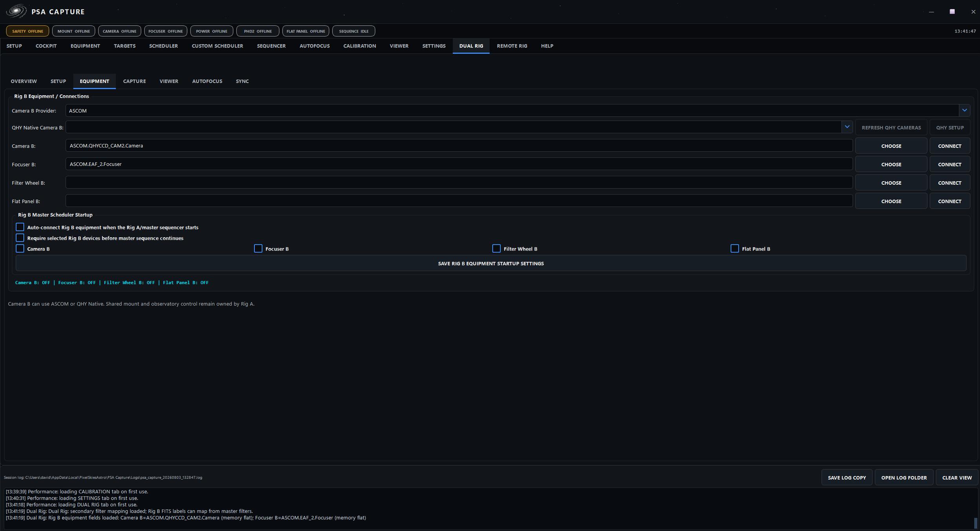Viewport: 980px width, 531px height.
Task: Open the Camera B Provider combo box showing ASCOM
Action: 517,111
